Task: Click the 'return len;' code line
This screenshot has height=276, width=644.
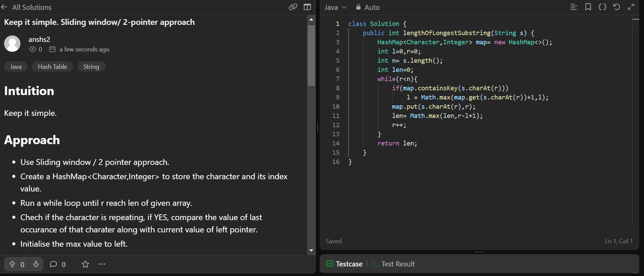Action: [x=397, y=143]
